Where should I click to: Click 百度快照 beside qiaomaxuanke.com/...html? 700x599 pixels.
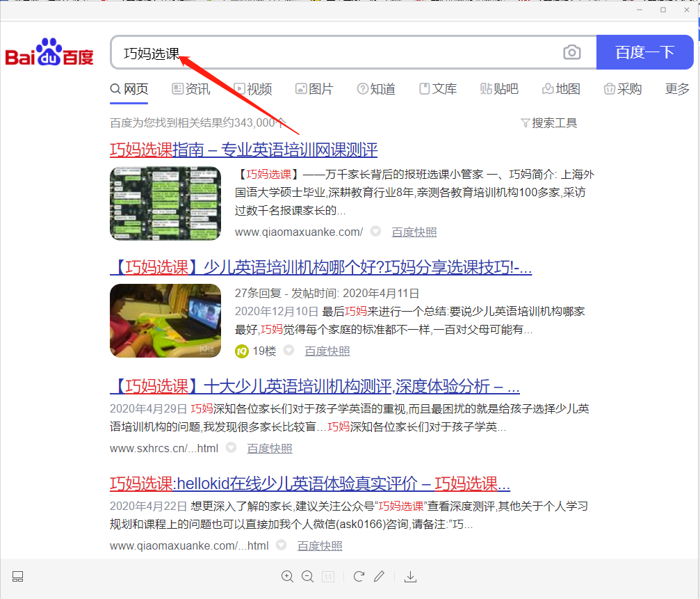click(x=320, y=545)
